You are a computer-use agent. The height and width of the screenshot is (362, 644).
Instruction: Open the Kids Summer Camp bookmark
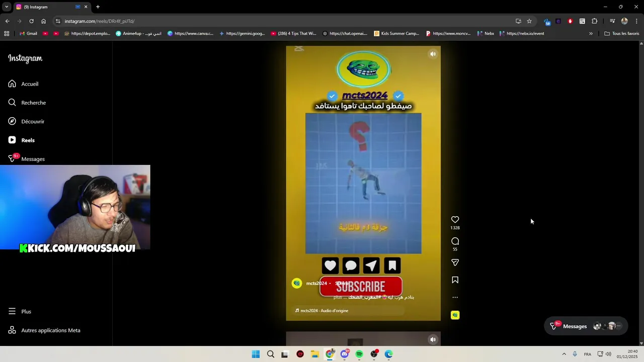tap(396, 34)
